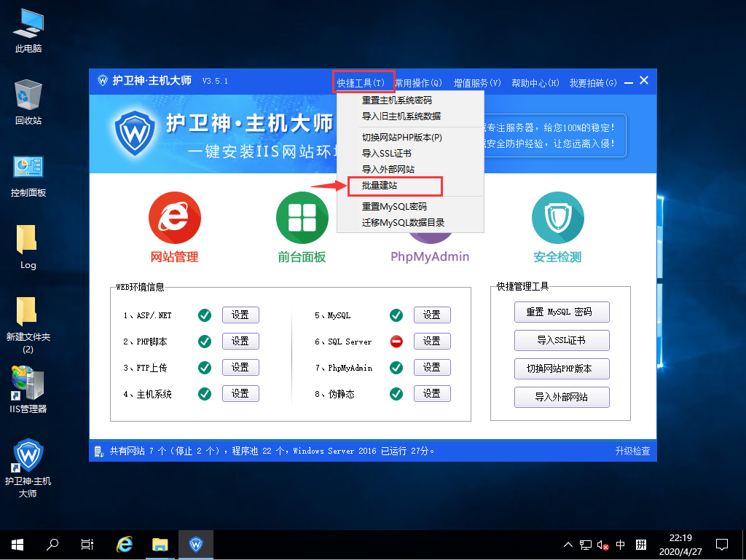Open 回收站 recycle bin on desktop

pyautogui.click(x=28, y=95)
